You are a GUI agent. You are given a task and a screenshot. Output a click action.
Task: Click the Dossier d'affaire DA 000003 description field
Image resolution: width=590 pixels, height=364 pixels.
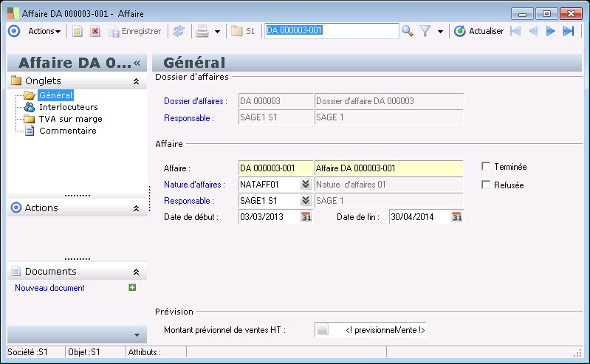click(x=388, y=101)
